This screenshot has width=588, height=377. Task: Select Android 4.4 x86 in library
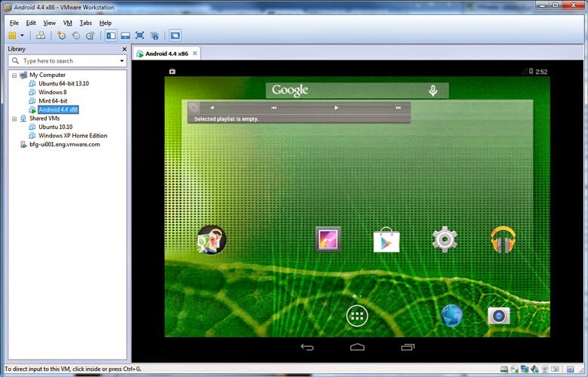pyautogui.click(x=58, y=109)
